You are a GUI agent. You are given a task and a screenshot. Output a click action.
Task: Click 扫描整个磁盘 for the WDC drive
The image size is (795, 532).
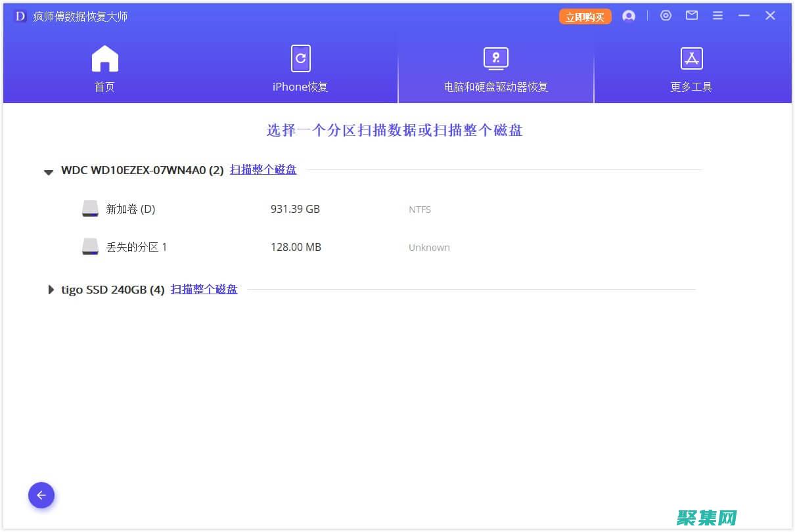click(x=263, y=169)
